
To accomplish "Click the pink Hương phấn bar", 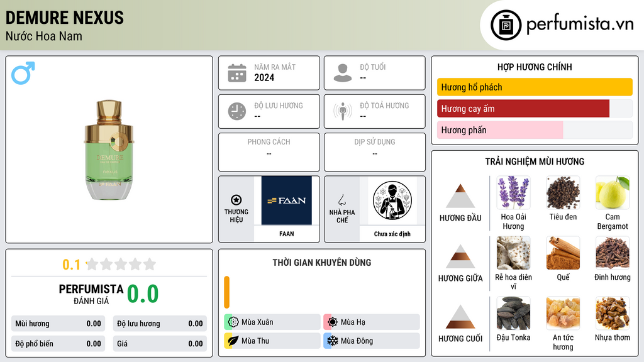I will (500, 130).
